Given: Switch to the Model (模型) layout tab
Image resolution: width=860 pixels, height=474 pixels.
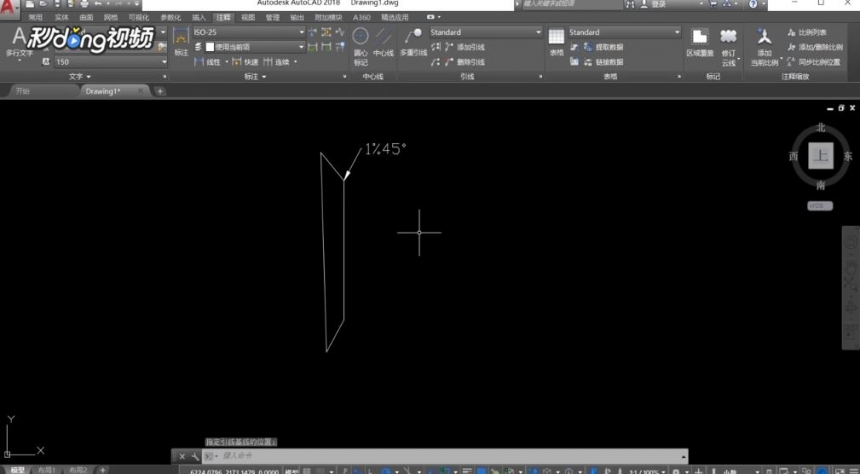Looking at the screenshot, I should pos(18,470).
